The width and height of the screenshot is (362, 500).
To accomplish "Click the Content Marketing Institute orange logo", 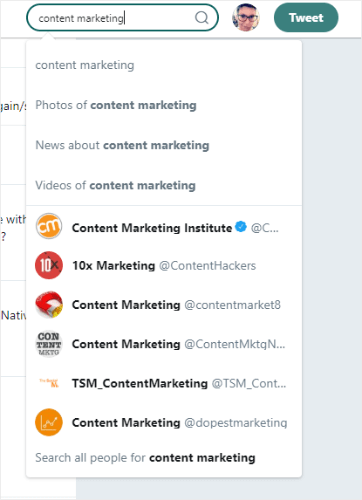I will 49,226.
